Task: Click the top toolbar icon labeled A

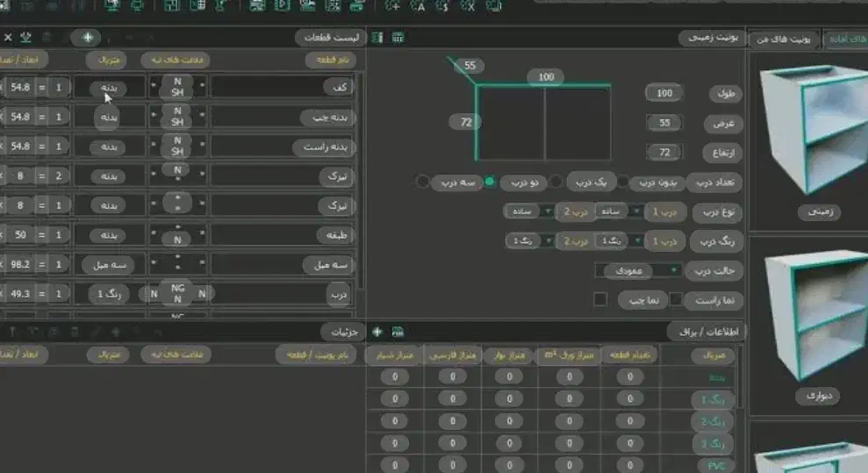Action: [x=418, y=6]
